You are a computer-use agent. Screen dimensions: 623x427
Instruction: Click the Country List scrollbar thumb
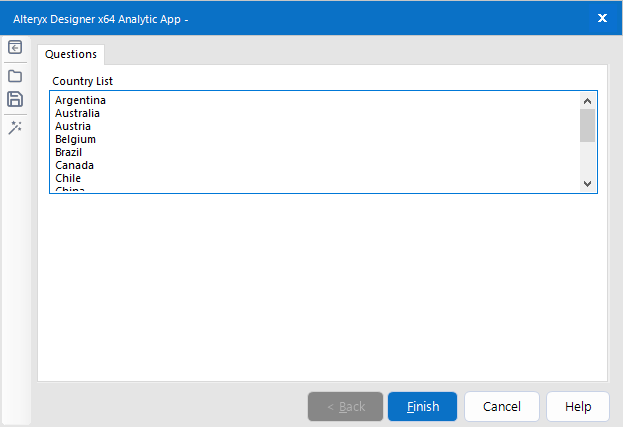[x=588, y=125]
